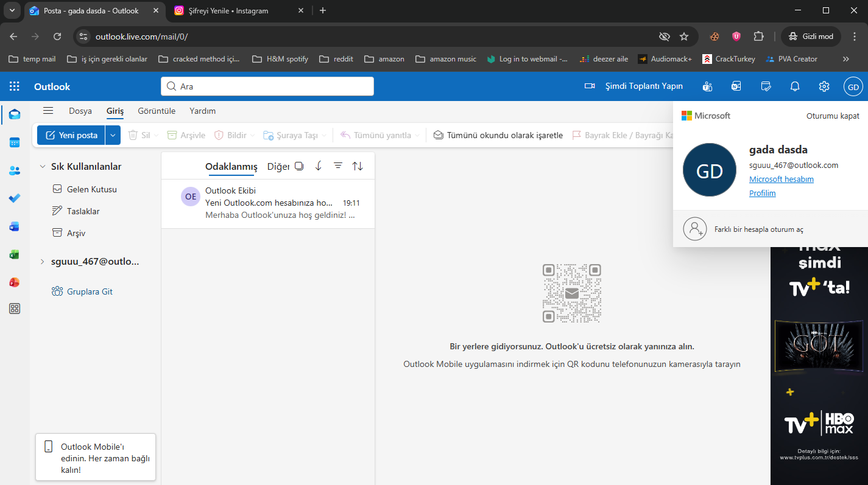This screenshot has width=868, height=485.
Task: Click Şimdi Toplantı Yapın
Action: [x=633, y=86]
